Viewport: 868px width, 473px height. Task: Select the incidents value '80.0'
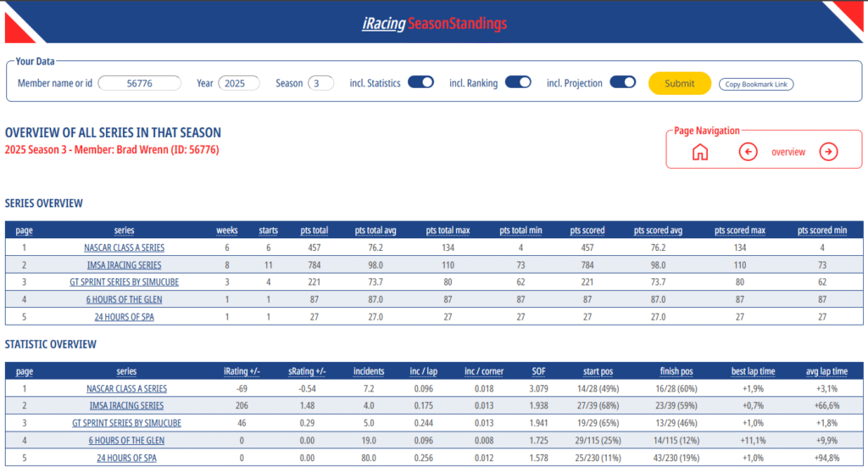(x=369, y=458)
